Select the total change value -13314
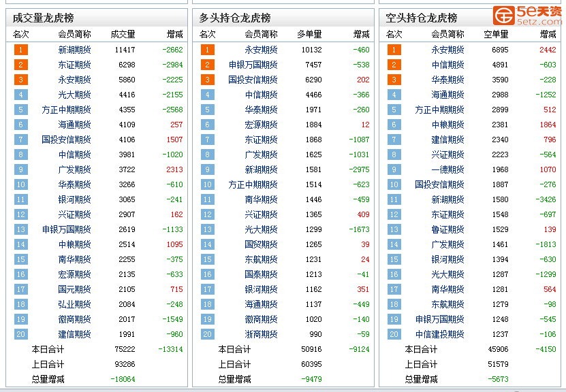Viewport: 566px width, 392px height. [170, 349]
